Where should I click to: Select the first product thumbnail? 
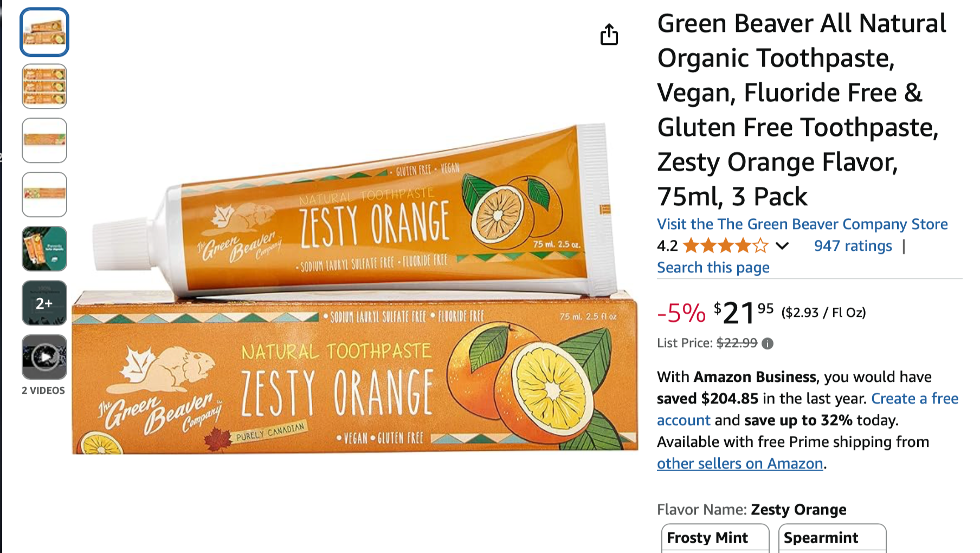44,32
